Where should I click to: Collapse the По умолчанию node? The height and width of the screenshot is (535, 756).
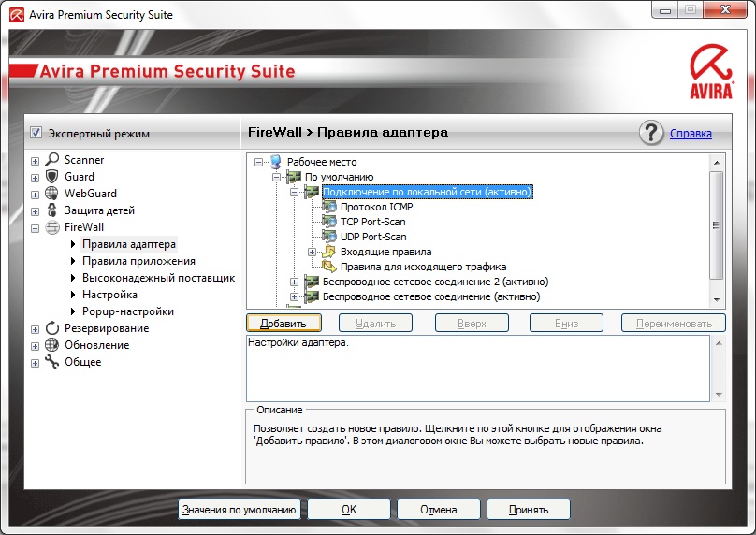pyautogui.click(x=276, y=178)
